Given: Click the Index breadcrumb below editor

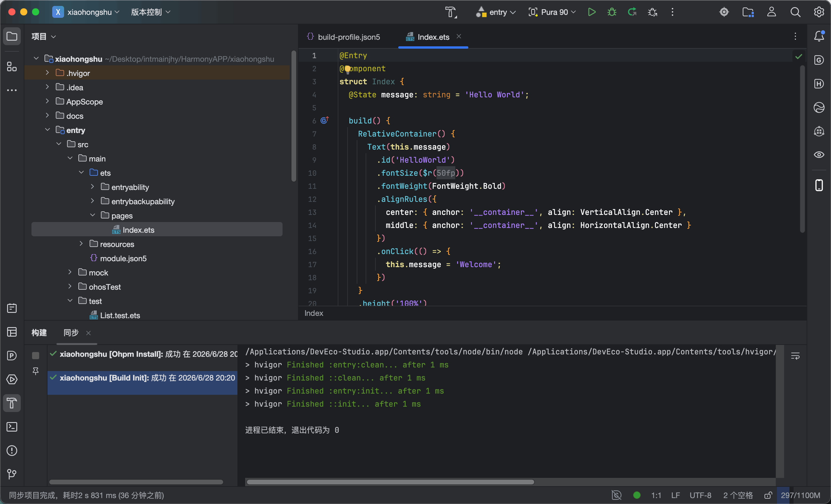Looking at the screenshot, I should click(314, 313).
